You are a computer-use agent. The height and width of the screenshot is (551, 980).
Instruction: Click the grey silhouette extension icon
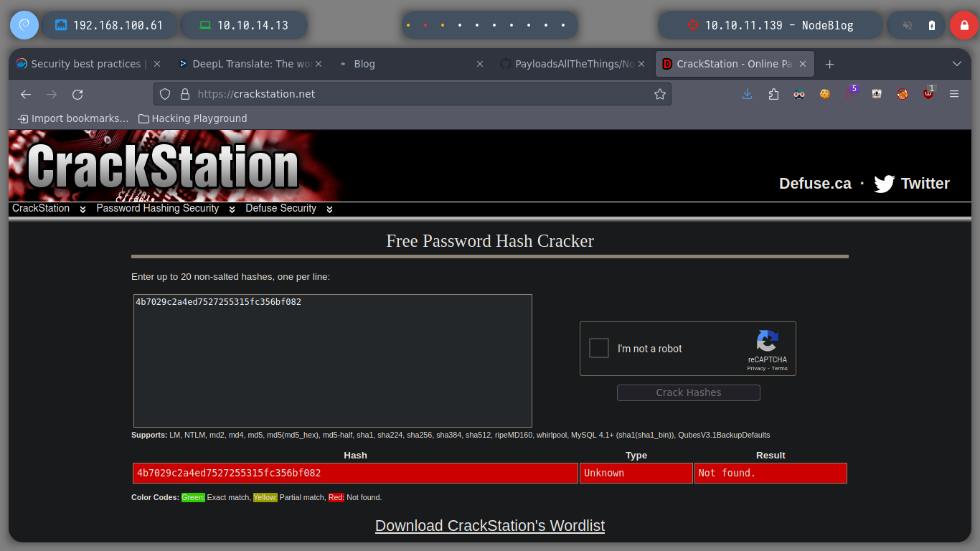(x=877, y=94)
